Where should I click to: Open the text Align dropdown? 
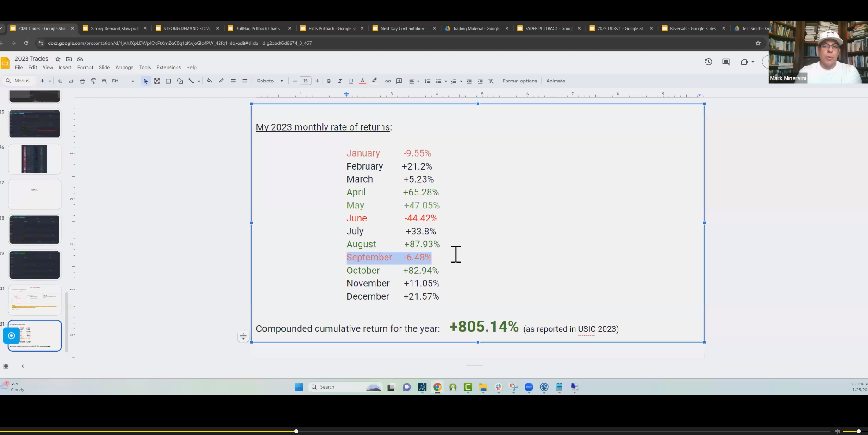tap(414, 81)
